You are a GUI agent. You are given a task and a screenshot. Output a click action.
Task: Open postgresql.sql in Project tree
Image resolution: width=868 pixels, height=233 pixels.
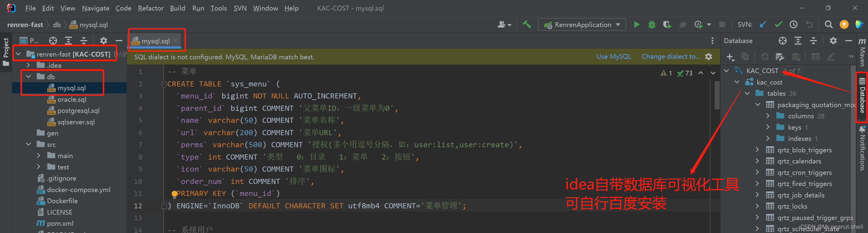(x=78, y=110)
